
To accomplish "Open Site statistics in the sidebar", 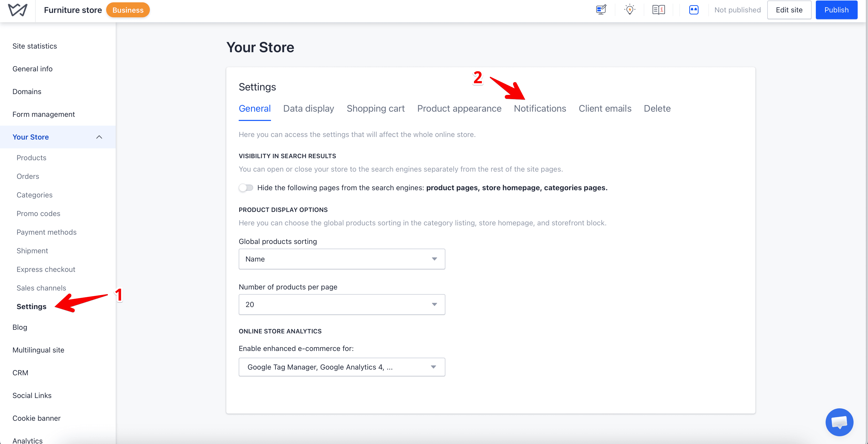I will pyautogui.click(x=35, y=46).
